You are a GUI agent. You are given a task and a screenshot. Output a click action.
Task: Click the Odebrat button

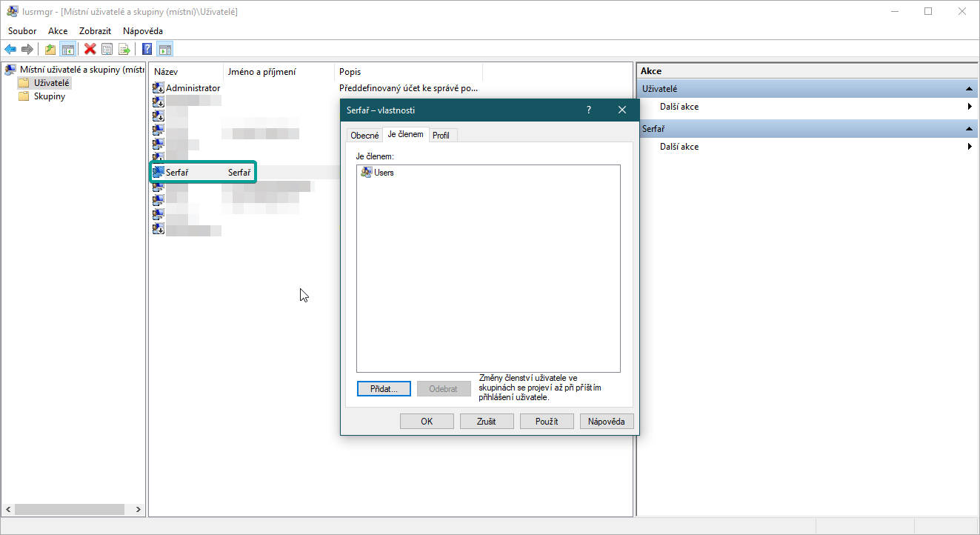(444, 389)
